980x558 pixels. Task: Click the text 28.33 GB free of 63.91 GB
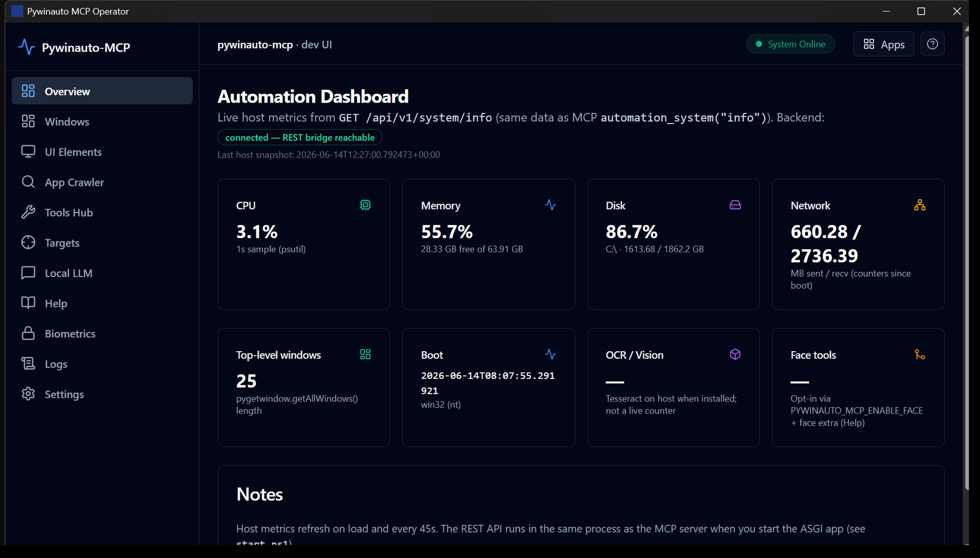pos(472,249)
